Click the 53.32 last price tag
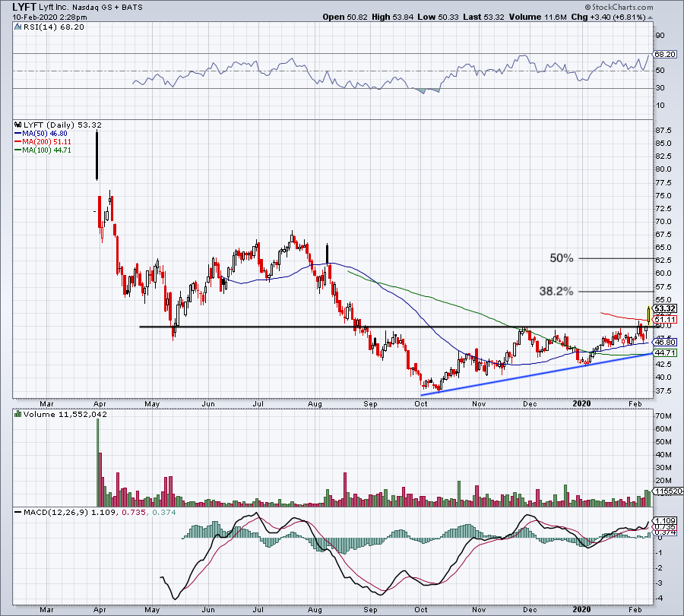The height and width of the screenshot is (616, 684). coord(665,308)
